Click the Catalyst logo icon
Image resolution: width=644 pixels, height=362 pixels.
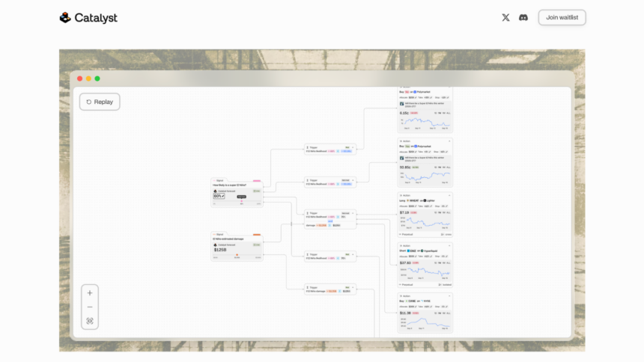[65, 17]
